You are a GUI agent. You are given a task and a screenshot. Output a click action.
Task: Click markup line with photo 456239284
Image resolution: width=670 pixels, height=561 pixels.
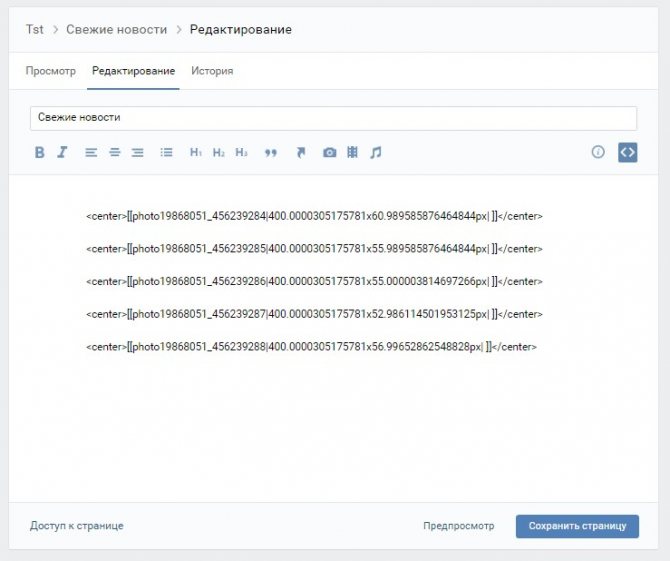click(x=314, y=216)
